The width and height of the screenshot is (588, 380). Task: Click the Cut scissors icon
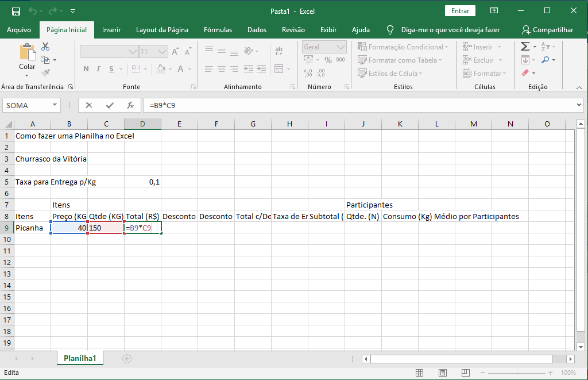coord(45,47)
